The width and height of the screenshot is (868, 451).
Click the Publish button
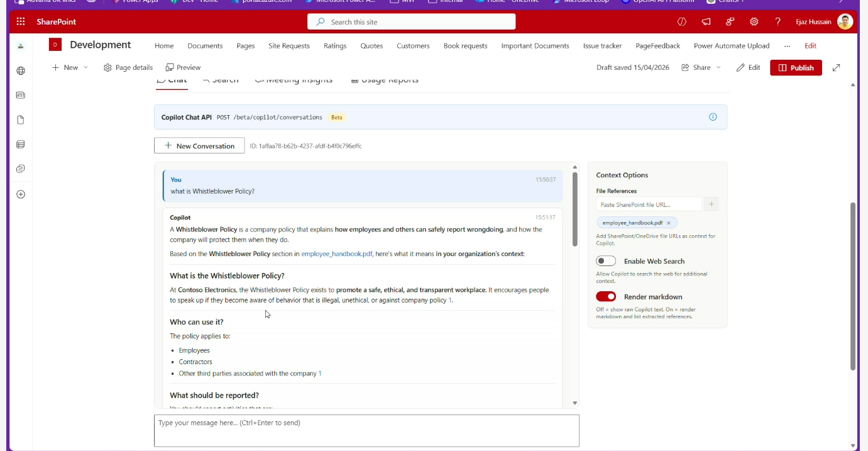(796, 68)
